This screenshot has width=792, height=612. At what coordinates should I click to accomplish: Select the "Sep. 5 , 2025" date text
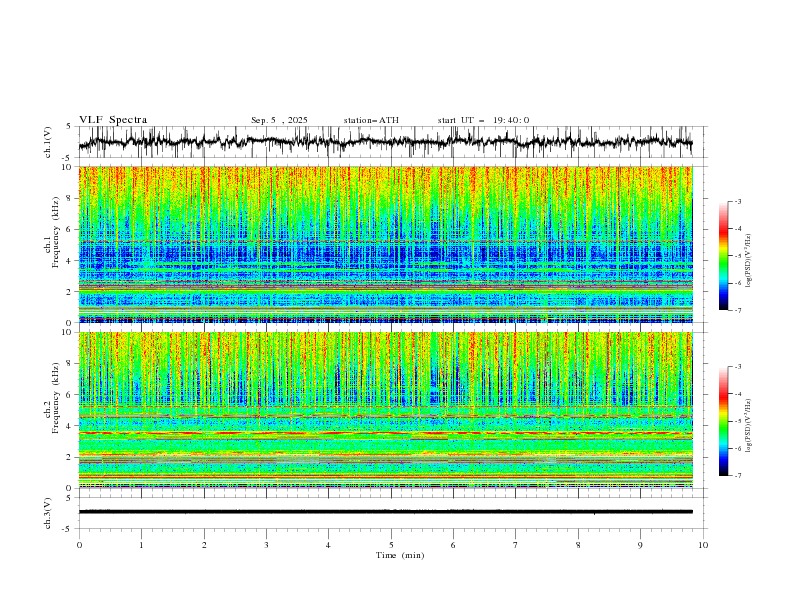point(279,120)
